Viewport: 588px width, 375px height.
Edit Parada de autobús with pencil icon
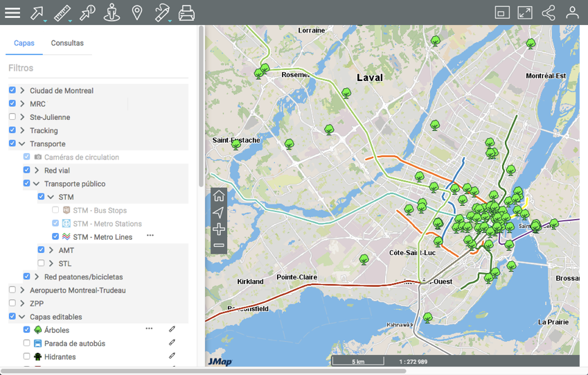click(172, 342)
